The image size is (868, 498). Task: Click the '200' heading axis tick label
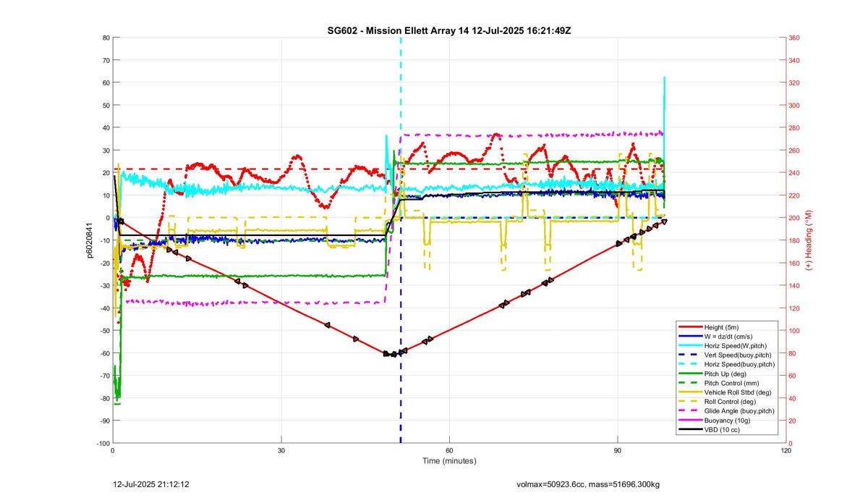(793, 218)
